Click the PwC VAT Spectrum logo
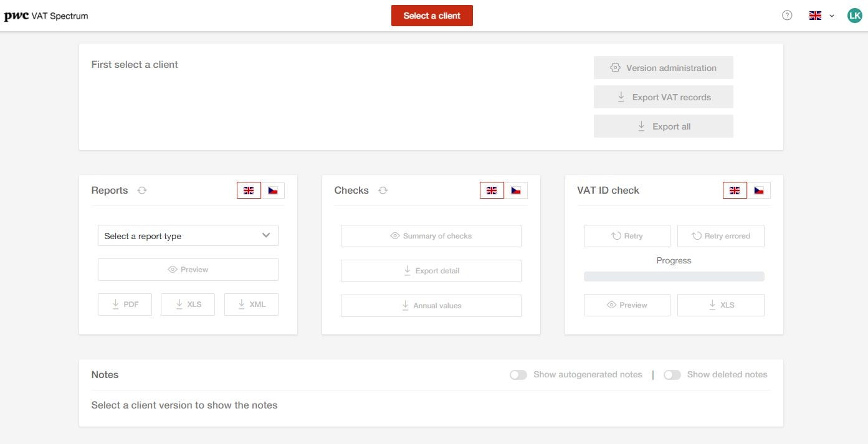Screen dimensions: 868x444 [46, 16]
